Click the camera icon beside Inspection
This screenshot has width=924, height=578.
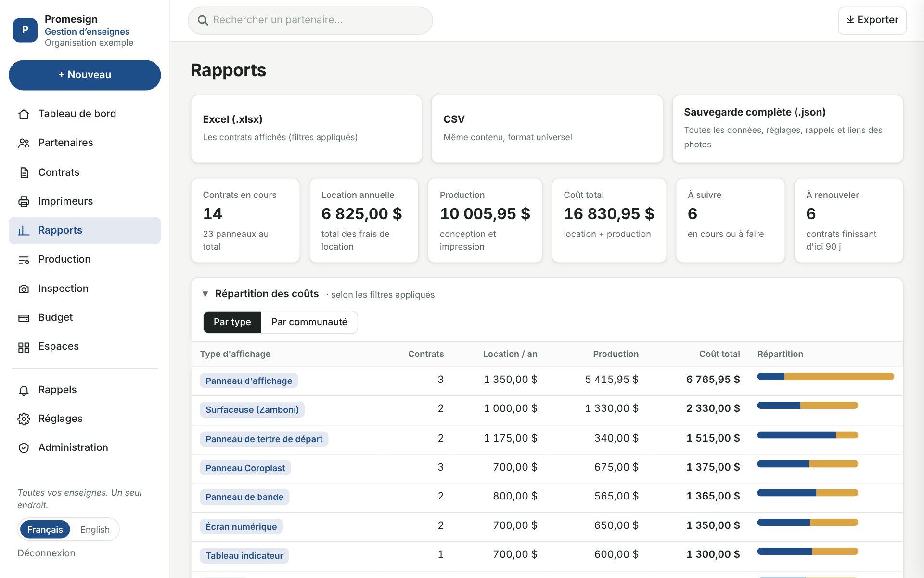pos(24,289)
